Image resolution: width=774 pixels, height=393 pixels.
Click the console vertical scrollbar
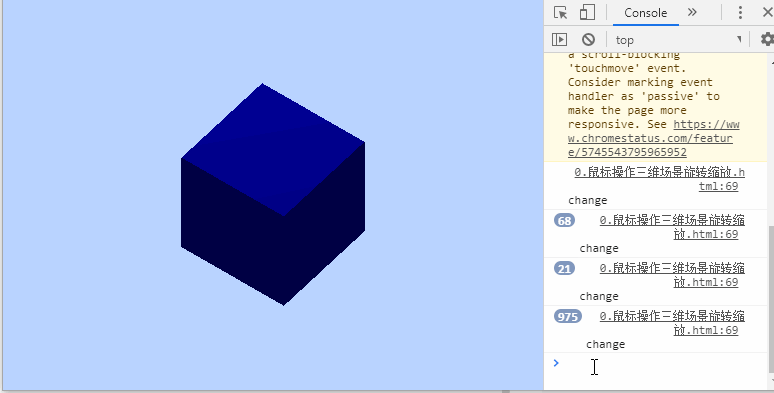[771, 217]
